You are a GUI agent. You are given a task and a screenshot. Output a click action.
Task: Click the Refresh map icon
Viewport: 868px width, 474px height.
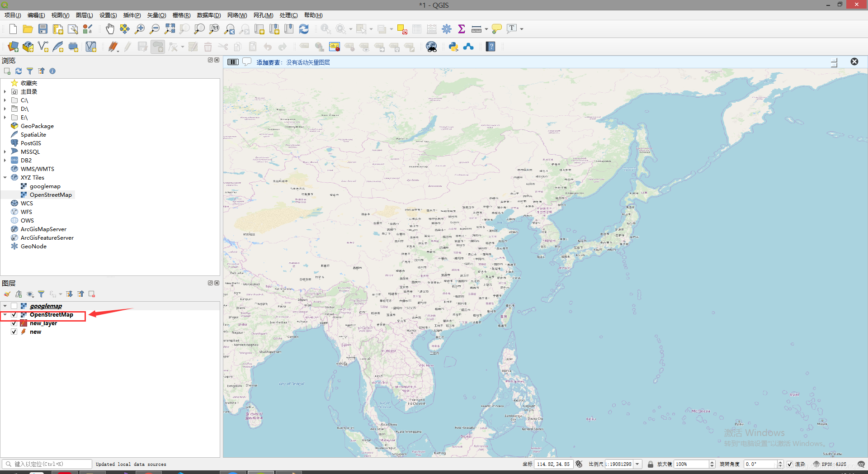point(304,29)
